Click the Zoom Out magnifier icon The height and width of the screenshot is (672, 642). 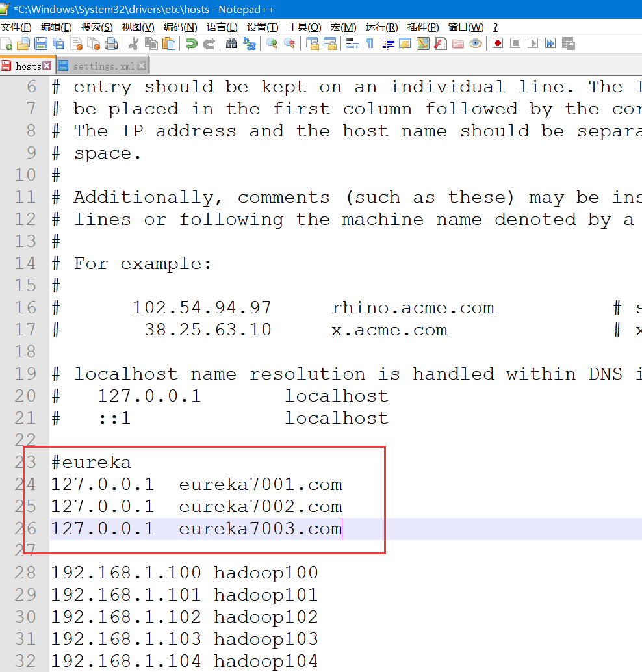point(290,44)
